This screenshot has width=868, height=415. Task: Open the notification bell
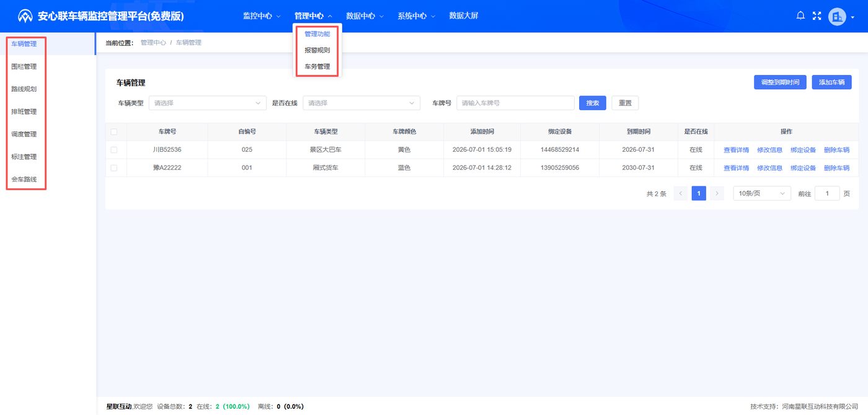pyautogui.click(x=800, y=16)
